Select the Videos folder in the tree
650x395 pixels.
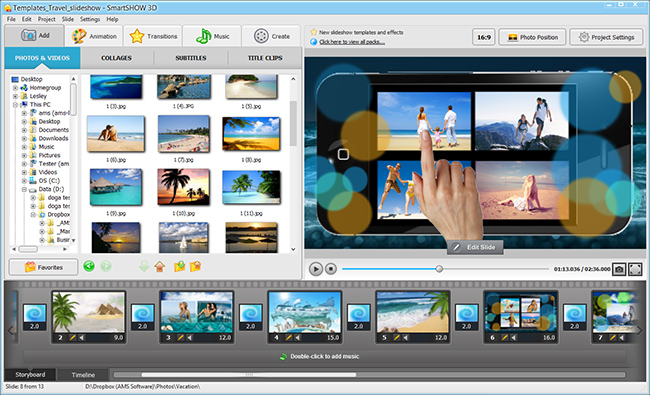[x=48, y=172]
